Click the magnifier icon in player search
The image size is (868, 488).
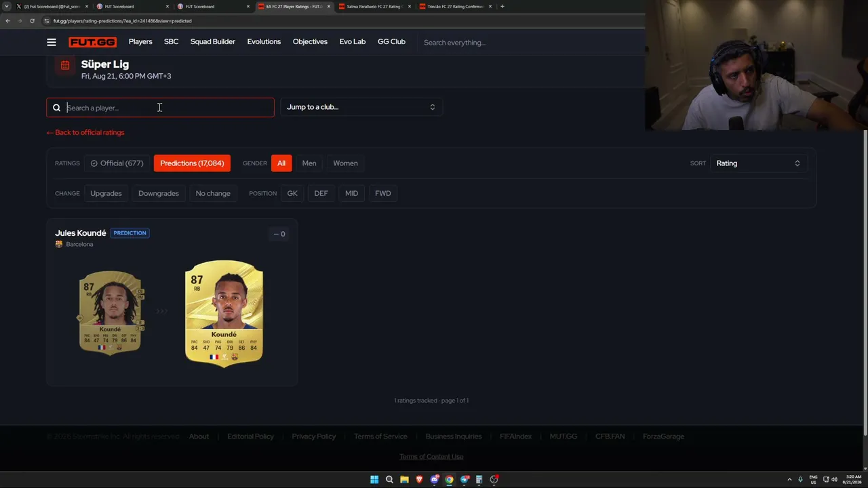tap(57, 108)
